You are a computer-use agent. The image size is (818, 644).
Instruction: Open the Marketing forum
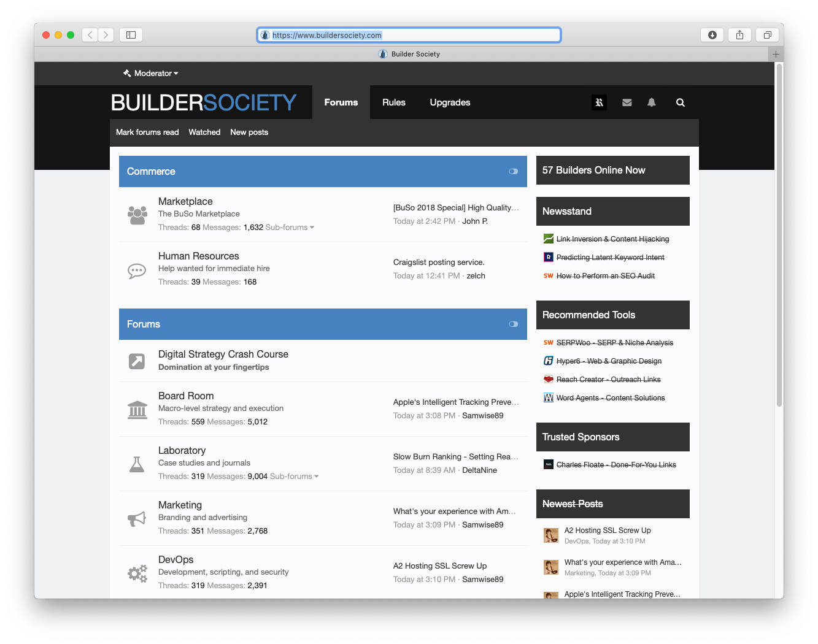coord(180,505)
